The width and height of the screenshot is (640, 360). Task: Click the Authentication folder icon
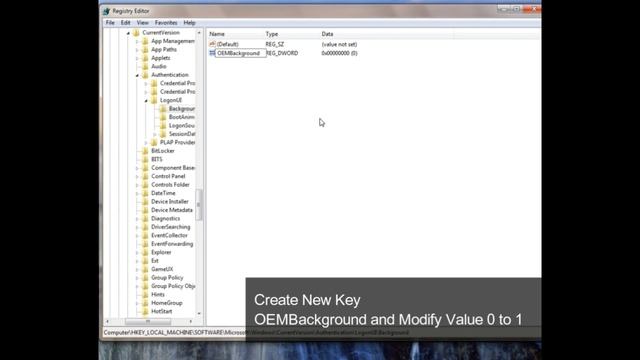click(145, 75)
